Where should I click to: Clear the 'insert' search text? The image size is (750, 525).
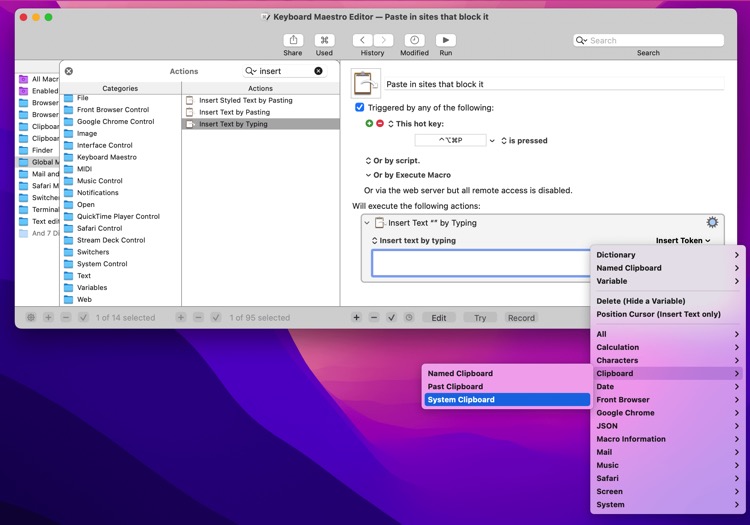318,71
